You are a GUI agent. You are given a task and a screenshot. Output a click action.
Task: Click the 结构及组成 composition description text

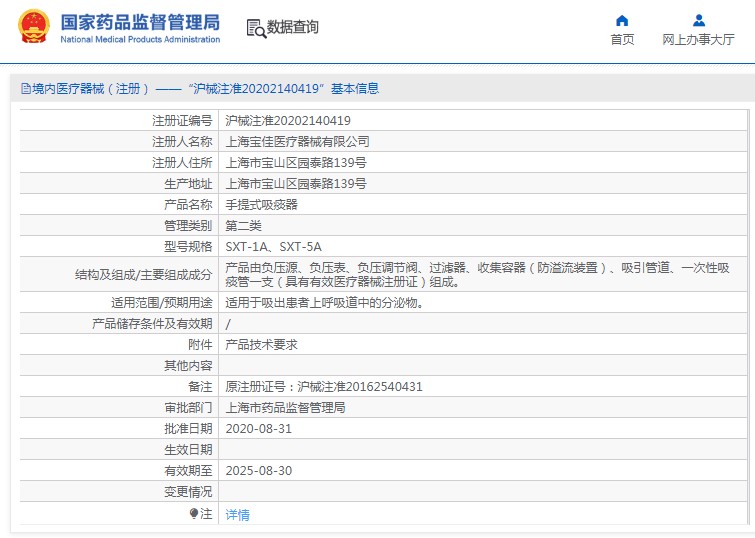[478, 275]
